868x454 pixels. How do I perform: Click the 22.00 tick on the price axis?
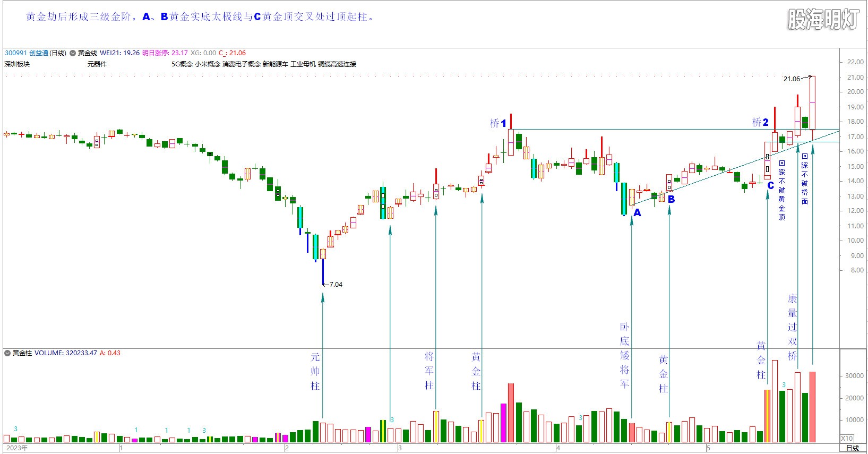[x=855, y=62]
